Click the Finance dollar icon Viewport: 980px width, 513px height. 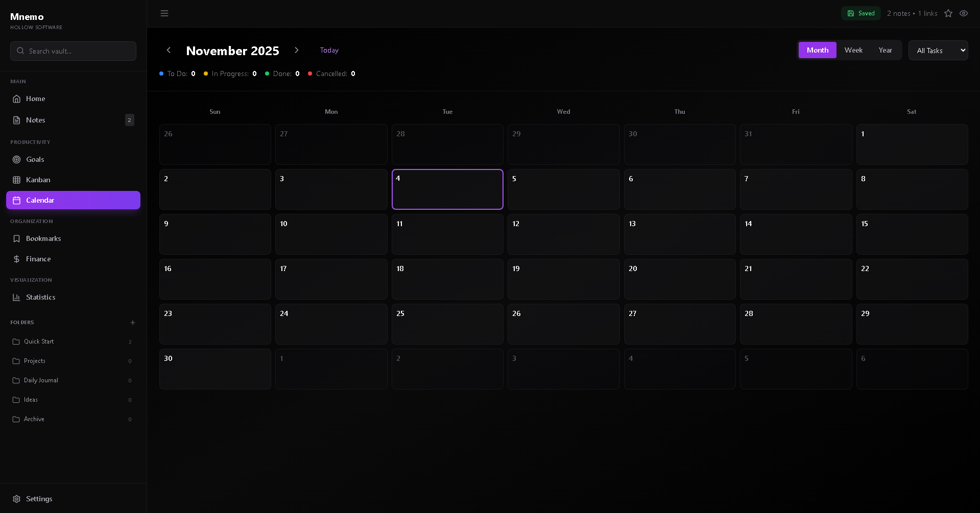(x=16, y=259)
